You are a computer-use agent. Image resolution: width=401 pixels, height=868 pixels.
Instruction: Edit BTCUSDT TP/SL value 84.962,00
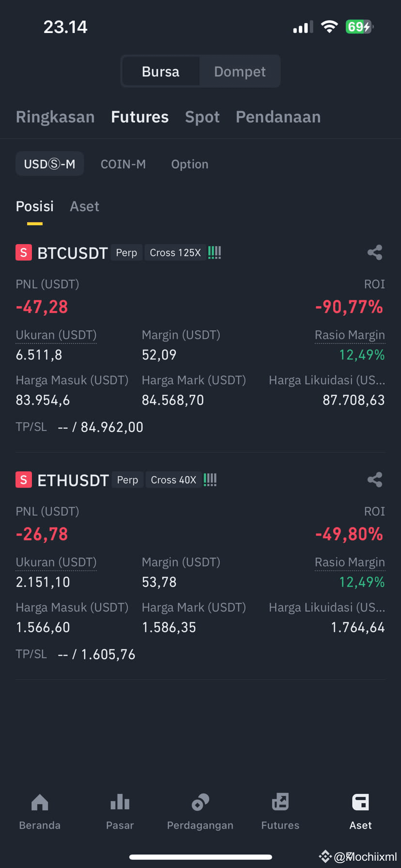112,427
